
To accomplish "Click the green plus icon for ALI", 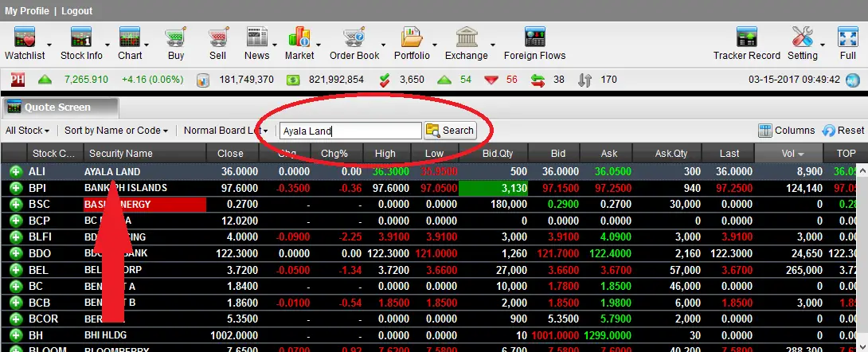I will click(16, 172).
